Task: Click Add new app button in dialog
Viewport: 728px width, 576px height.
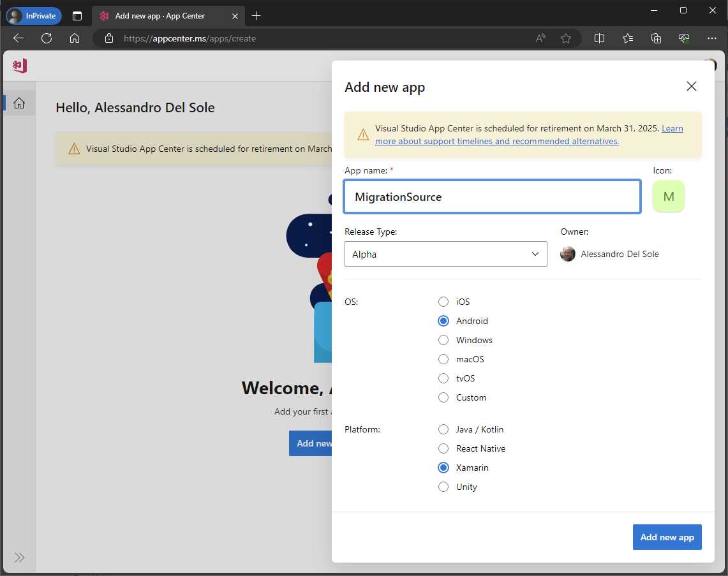Action: point(667,537)
